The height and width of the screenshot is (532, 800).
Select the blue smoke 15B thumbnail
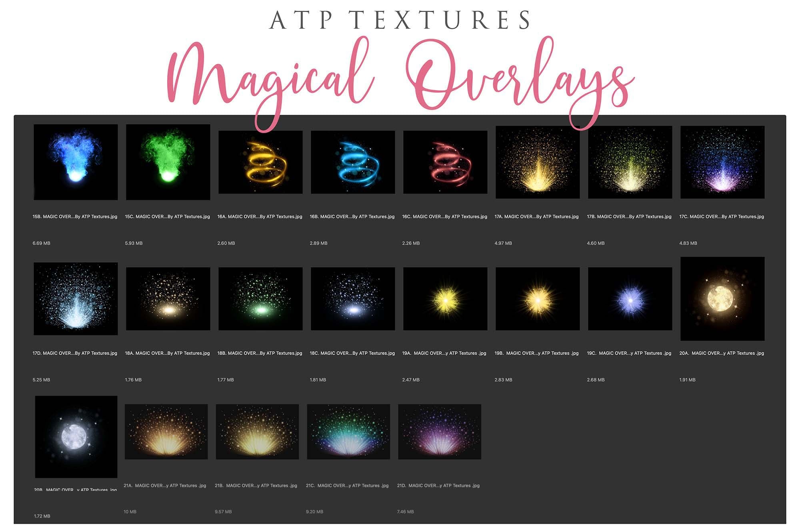tap(76, 162)
